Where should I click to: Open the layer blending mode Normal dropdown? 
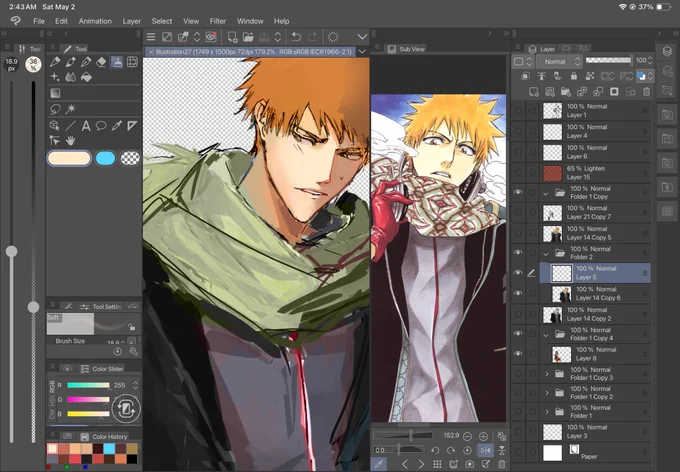[x=559, y=62]
